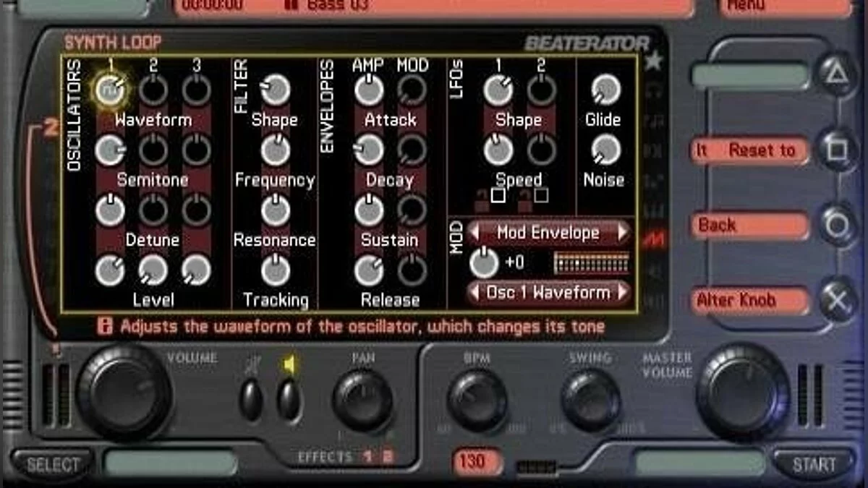Viewport: 868px width, 488px height.
Task: Select the oscillator 2 Semitone knob
Action: pyautogui.click(x=153, y=150)
